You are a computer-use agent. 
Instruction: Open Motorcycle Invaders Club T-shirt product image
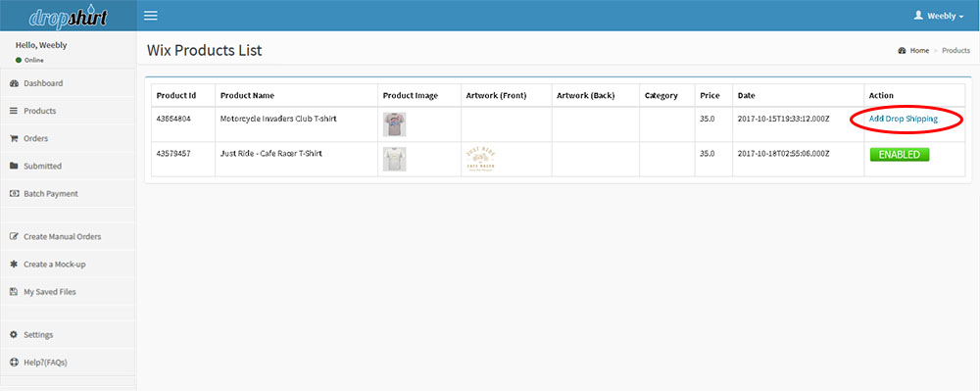click(x=394, y=124)
